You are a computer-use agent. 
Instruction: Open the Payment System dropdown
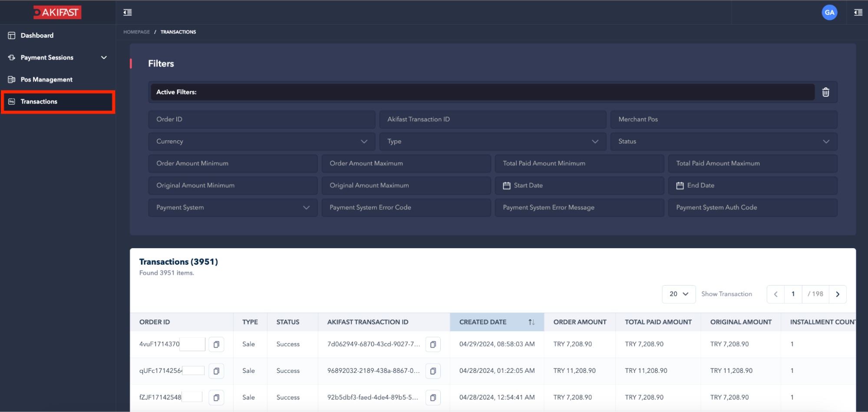233,207
